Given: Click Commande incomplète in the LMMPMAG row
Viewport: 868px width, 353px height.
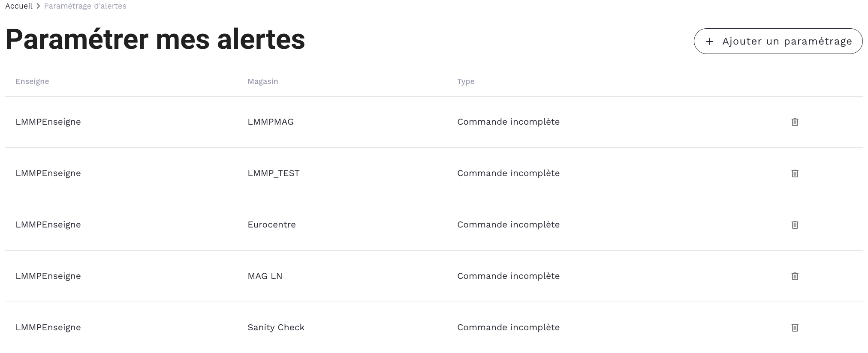Looking at the screenshot, I should (508, 122).
